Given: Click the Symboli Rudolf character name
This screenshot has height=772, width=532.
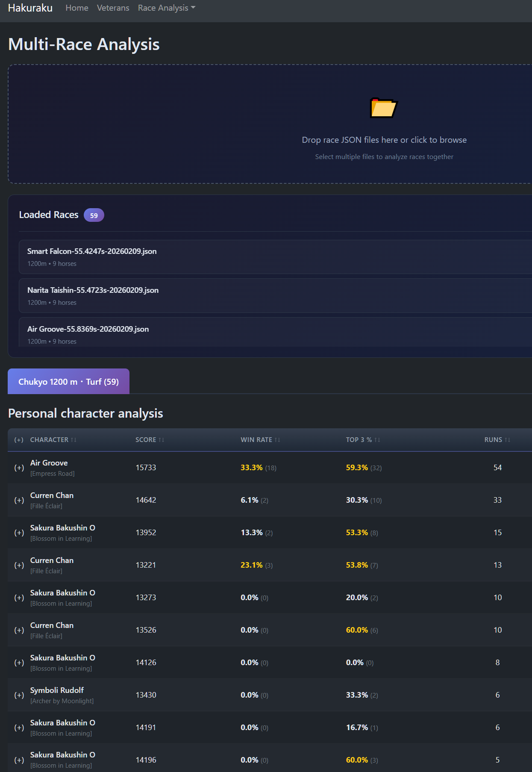Looking at the screenshot, I should (57, 690).
